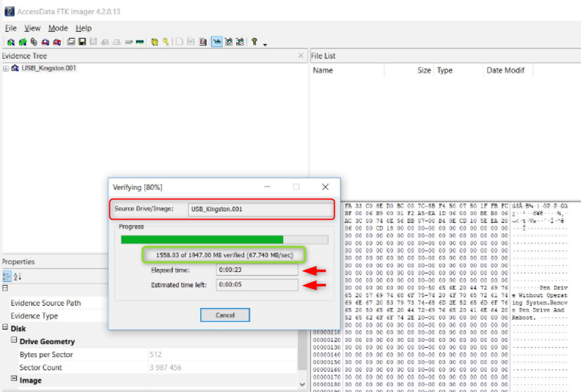This screenshot has width=581, height=392.
Task: Click the Add All Attached Devices icon
Action: coord(22,42)
